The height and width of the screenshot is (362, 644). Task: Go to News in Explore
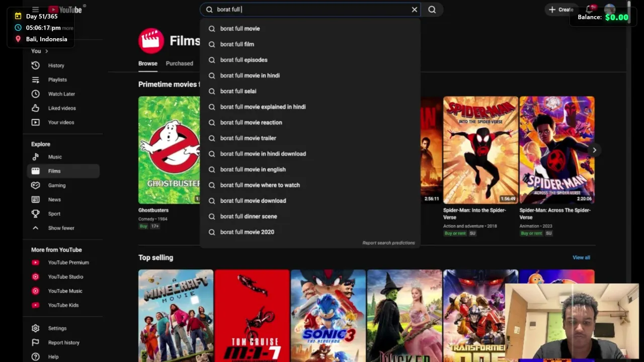click(63, 200)
